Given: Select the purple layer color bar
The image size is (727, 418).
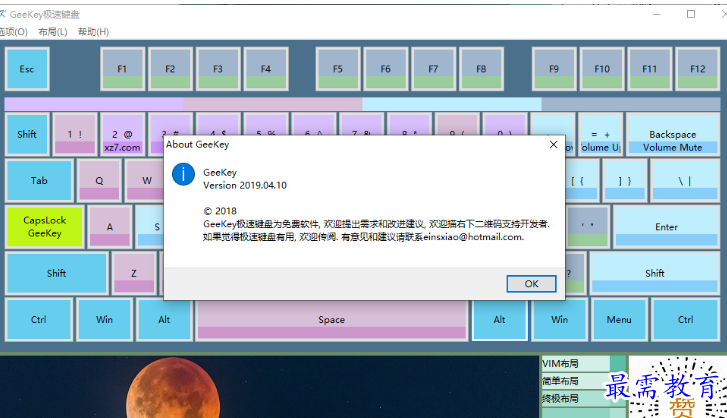Looking at the screenshot, I should pyautogui.click(x=94, y=104).
